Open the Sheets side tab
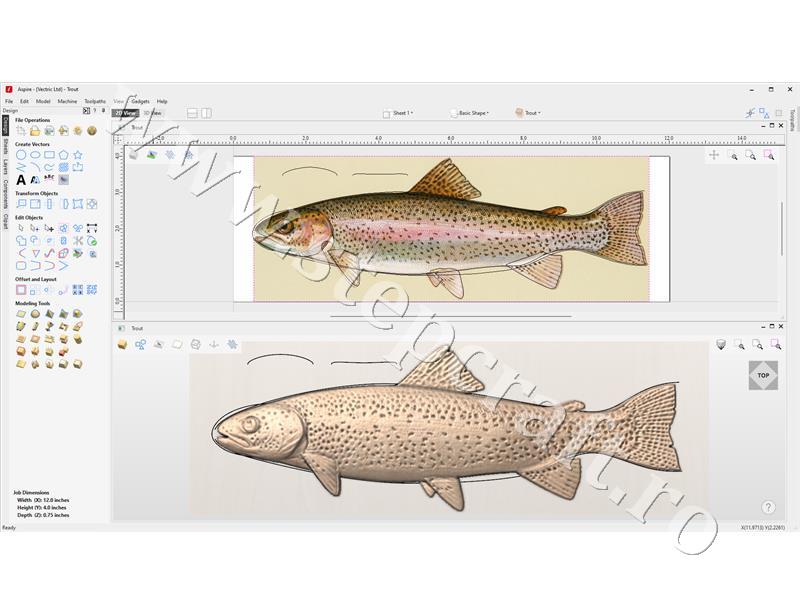The height and width of the screenshot is (615, 800). [x=5, y=146]
